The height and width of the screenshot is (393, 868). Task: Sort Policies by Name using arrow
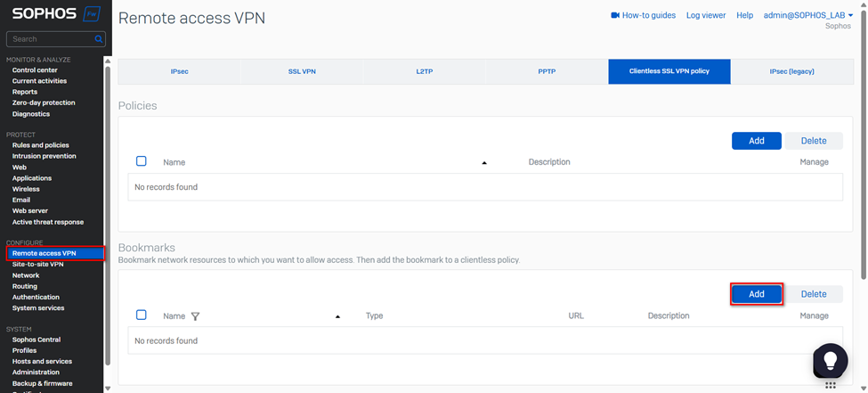pos(484,163)
